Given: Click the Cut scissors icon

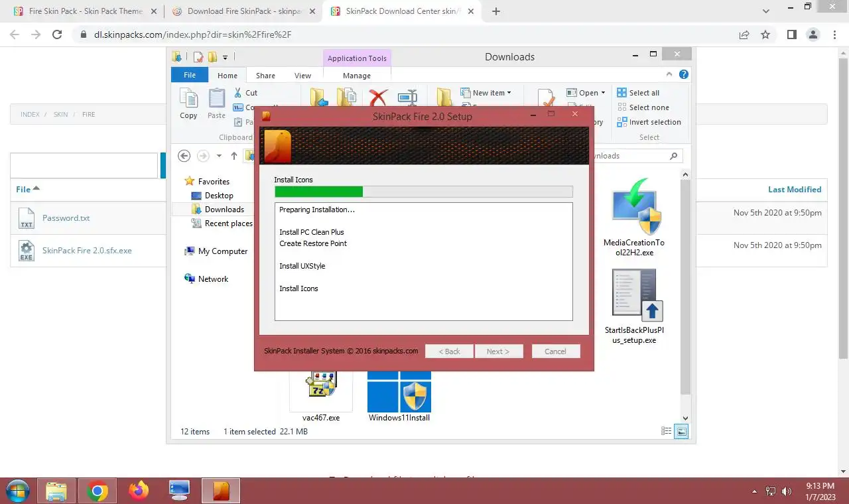Looking at the screenshot, I should pyautogui.click(x=238, y=93).
